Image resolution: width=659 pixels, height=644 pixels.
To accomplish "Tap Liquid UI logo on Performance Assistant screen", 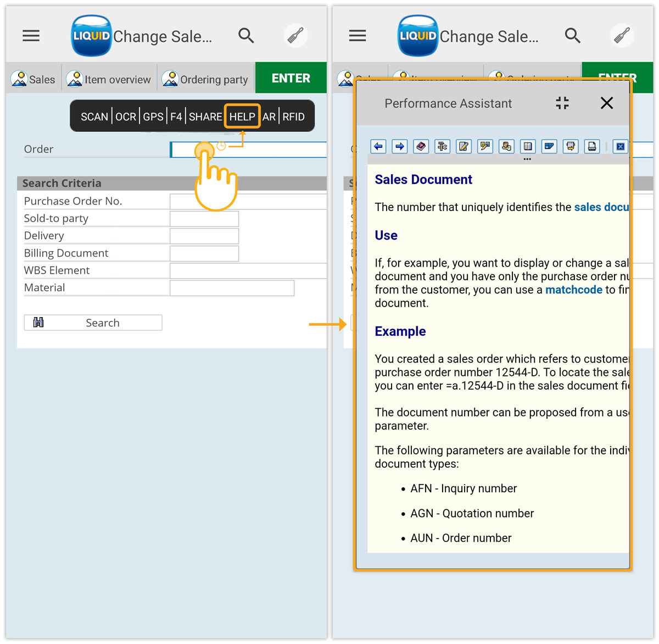I will click(x=418, y=36).
